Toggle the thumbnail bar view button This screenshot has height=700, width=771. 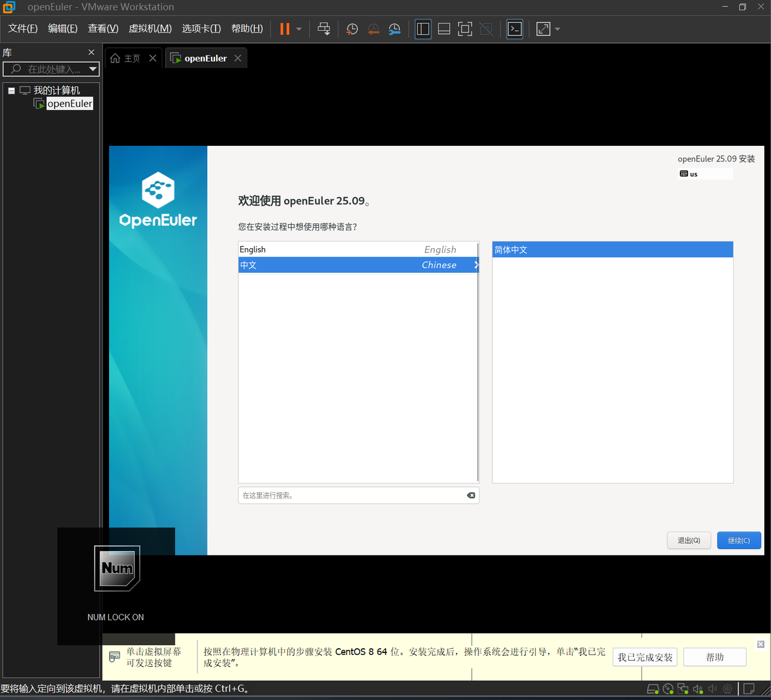click(444, 29)
